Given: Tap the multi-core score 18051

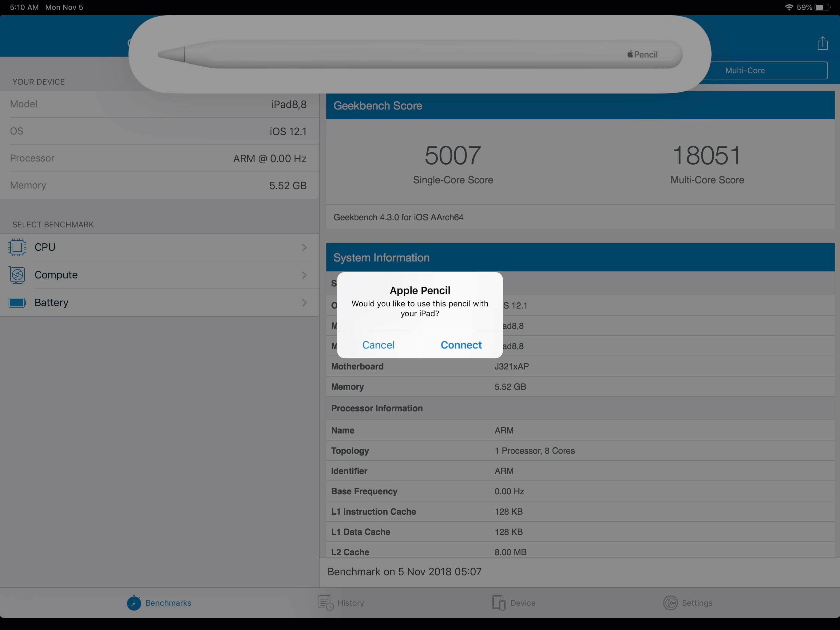Looking at the screenshot, I should 707,155.
